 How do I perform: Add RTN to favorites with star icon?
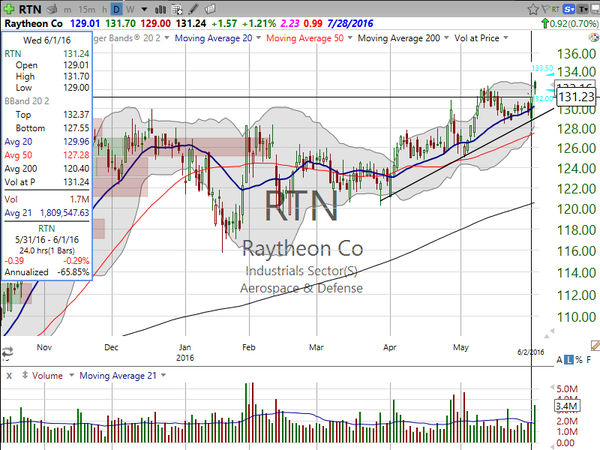[533, 9]
